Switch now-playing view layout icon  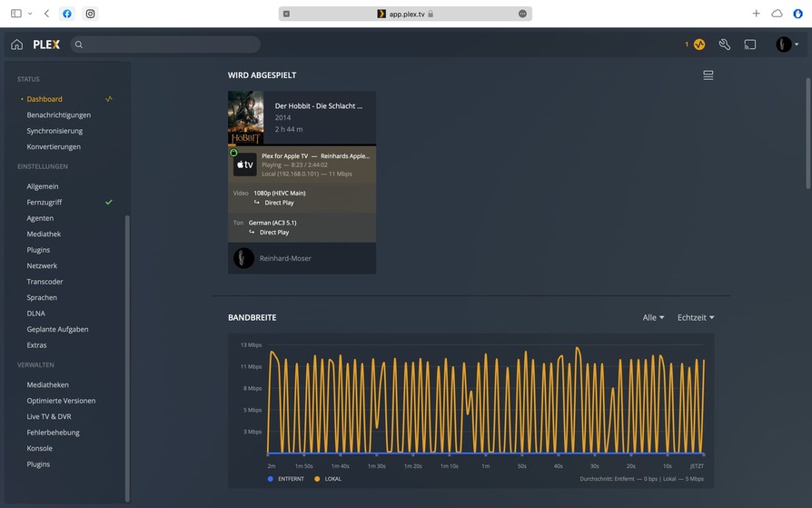click(x=708, y=75)
